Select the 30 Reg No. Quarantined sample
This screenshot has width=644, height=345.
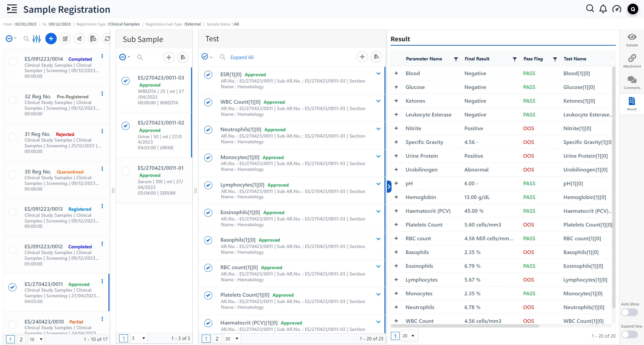coord(12,175)
